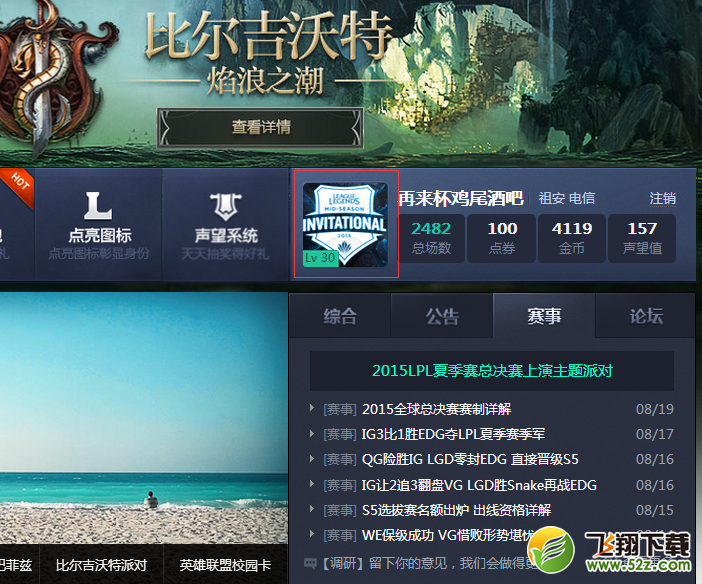The image size is (702, 584).
Task: Select the 英雄联盟校园卡 carousel tab
Action: 225,565
